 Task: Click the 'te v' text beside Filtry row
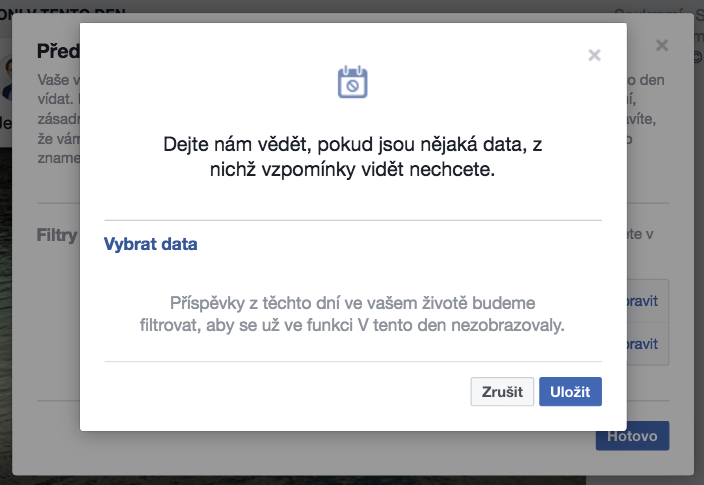640,234
